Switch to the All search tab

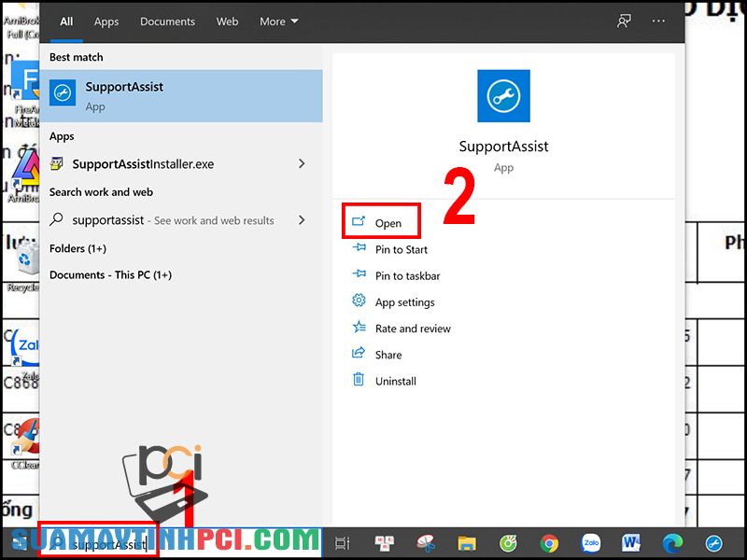pyautogui.click(x=66, y=21)
